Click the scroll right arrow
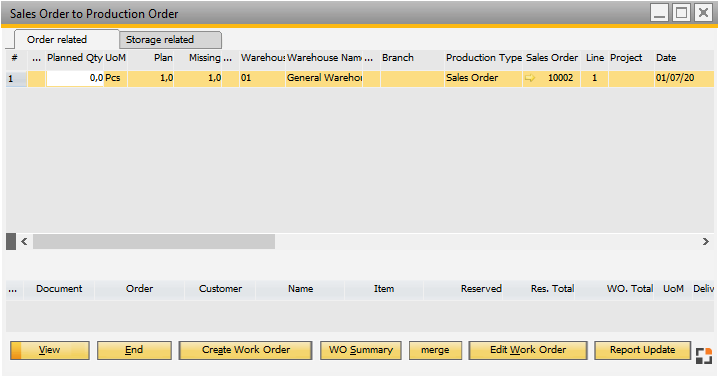This screenshot has width=720, height=376. pyautogui.click(x=706, y=241)
